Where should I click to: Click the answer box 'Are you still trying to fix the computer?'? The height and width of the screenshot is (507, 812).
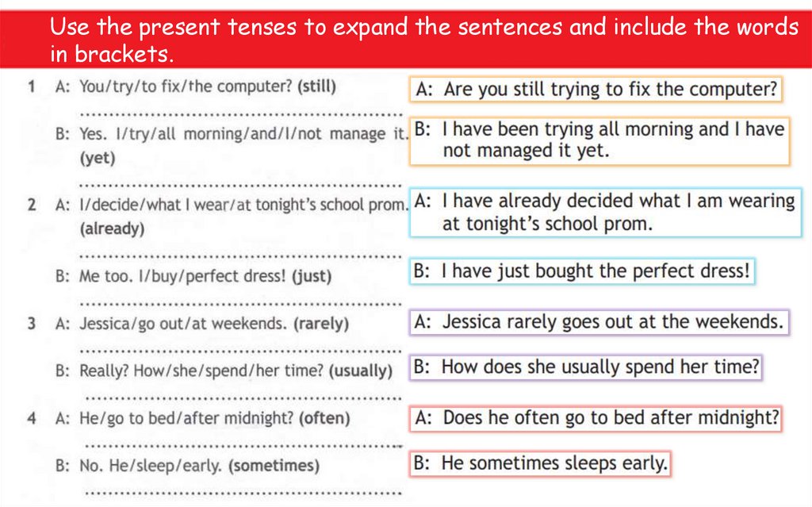(x=596, y=89)
